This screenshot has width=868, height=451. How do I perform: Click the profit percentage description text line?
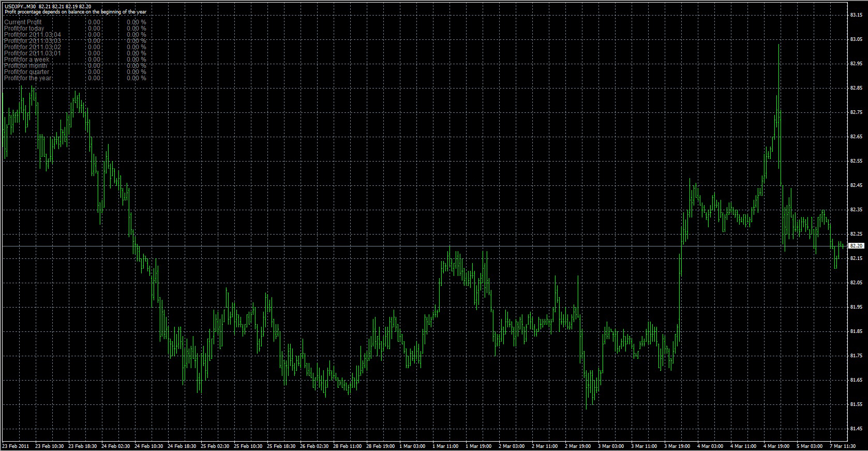[76, 11]
